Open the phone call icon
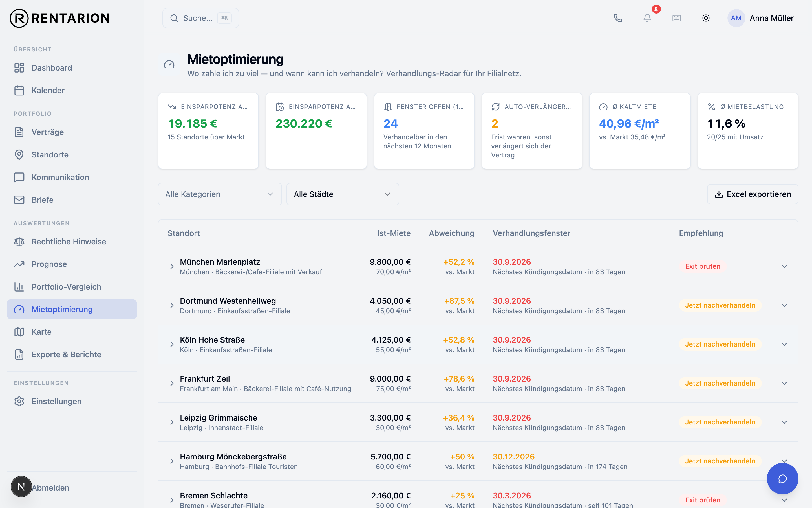The image size is (812, 508). pyautogui.click(x=618, y=18)
